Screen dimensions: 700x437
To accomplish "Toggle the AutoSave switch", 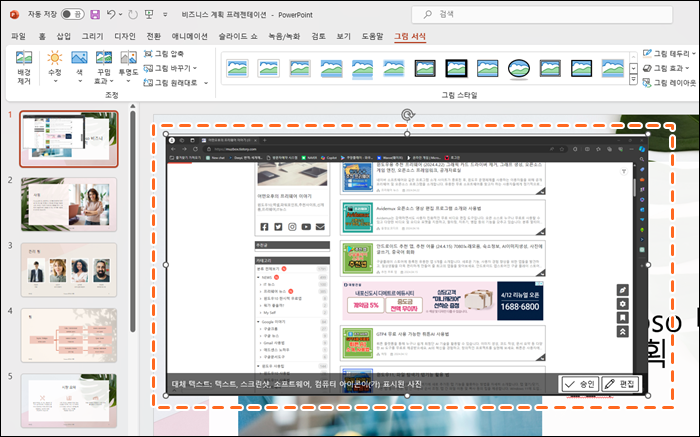I will (x=72, y=14).
